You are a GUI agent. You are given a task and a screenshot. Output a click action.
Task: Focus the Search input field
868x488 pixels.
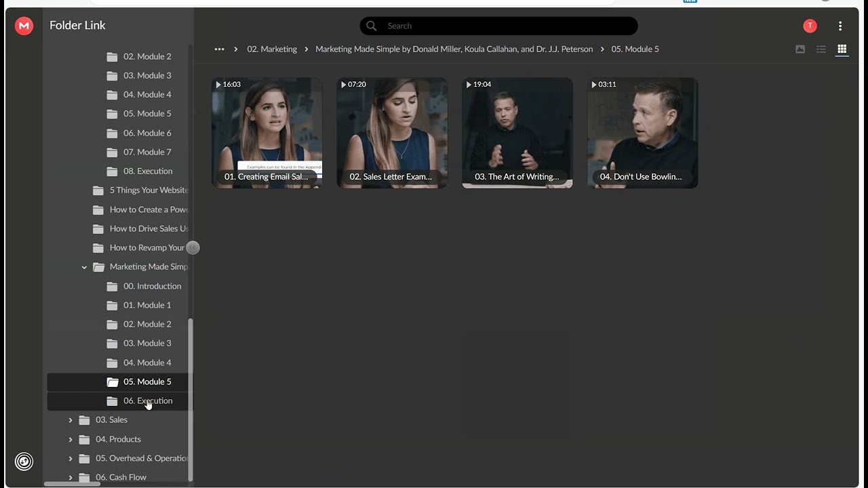pos(498,26)
